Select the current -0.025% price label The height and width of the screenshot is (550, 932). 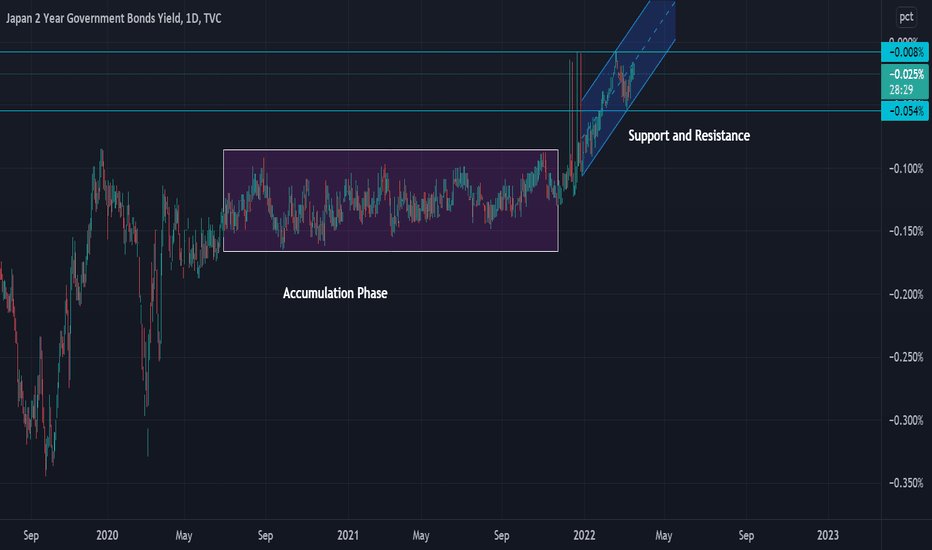tap(905, 74)
